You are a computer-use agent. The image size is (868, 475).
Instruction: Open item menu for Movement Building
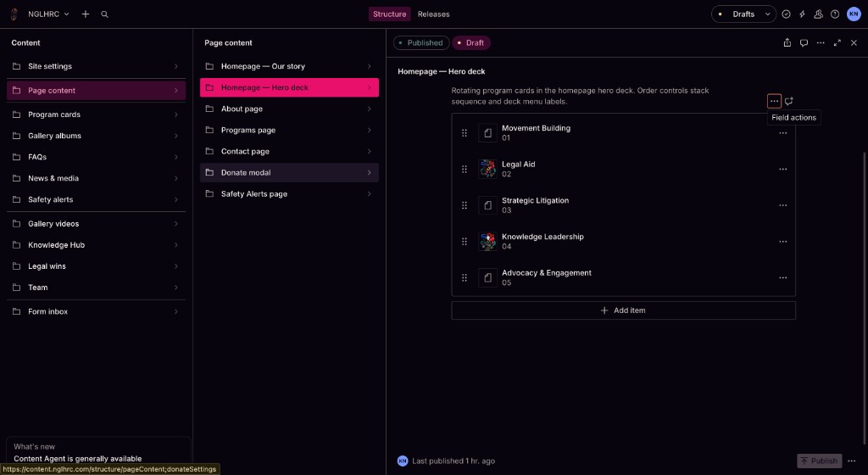(x=782, y=133)
